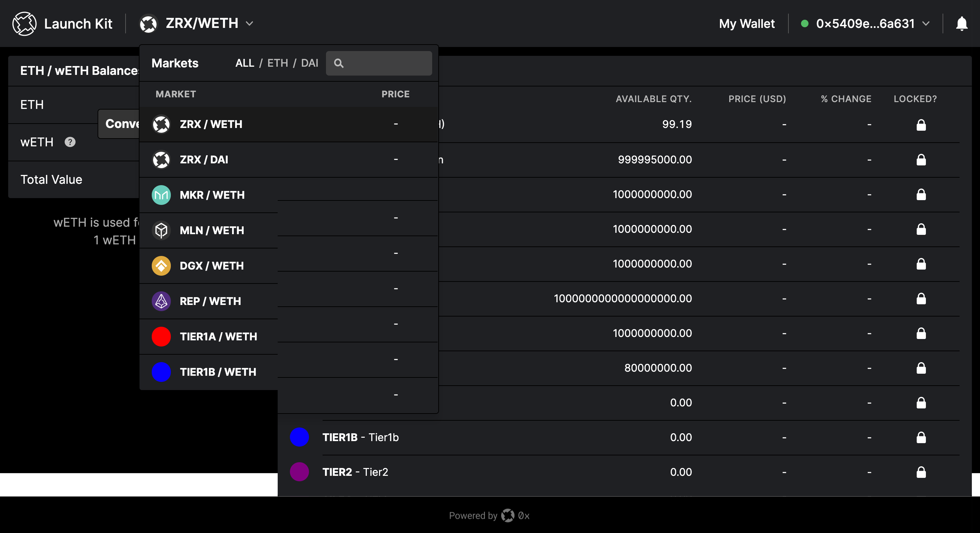
Task: Open the My Wallet link
Action: pyautogui.click(x=747, y=23)
